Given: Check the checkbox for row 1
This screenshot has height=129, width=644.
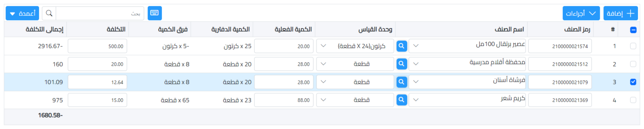Looking at the screenshot, I should [x=633, y=46].
